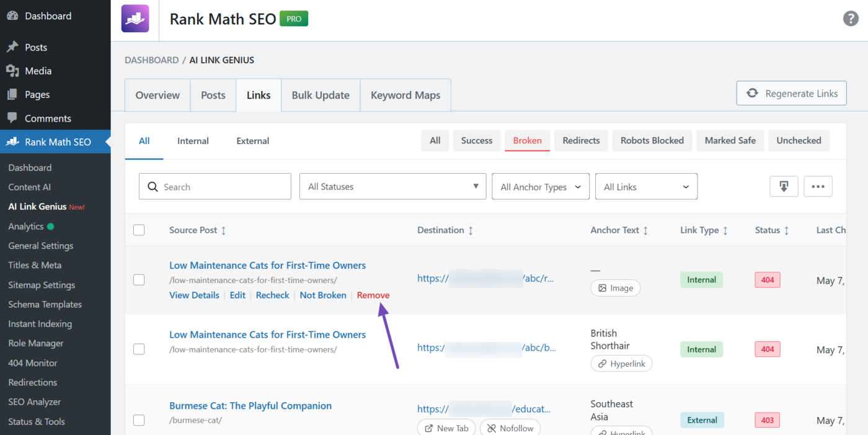Open Sitemap Settings in sidebar
The width and height of the screenshot is (868, 435).
42,285
